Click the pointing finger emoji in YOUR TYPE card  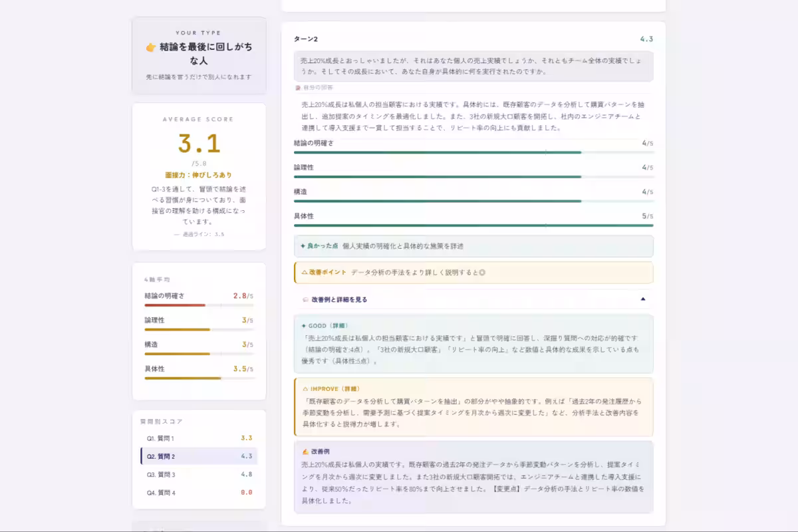(151, 47)
